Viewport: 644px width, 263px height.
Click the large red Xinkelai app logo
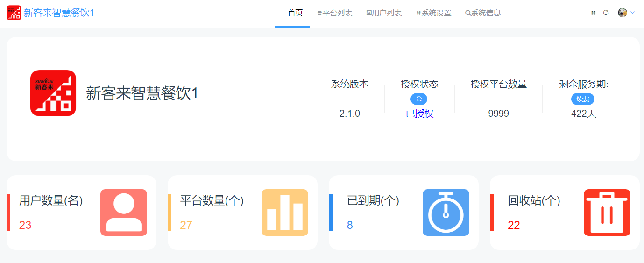click(53, 93)
